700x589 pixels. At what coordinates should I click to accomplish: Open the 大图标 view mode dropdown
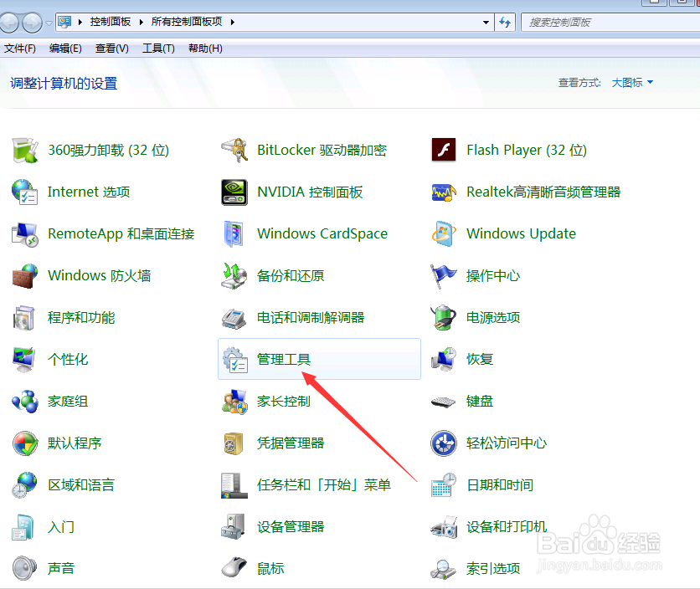coord(632,82)
